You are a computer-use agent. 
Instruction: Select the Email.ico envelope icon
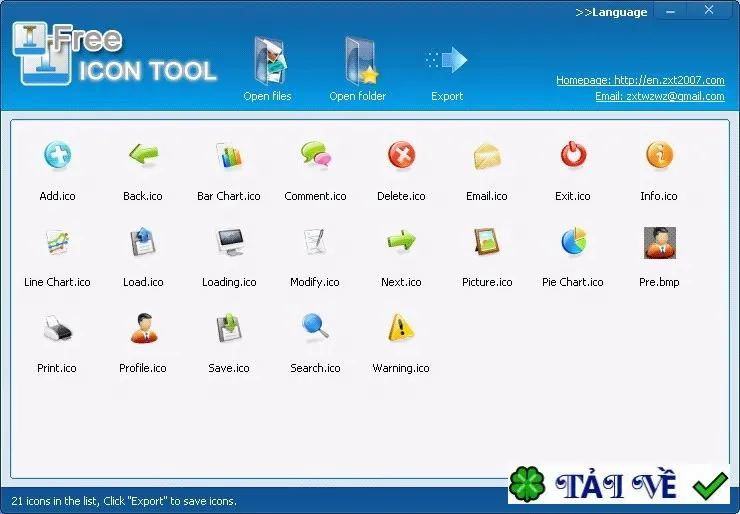[x=487, y=156]
